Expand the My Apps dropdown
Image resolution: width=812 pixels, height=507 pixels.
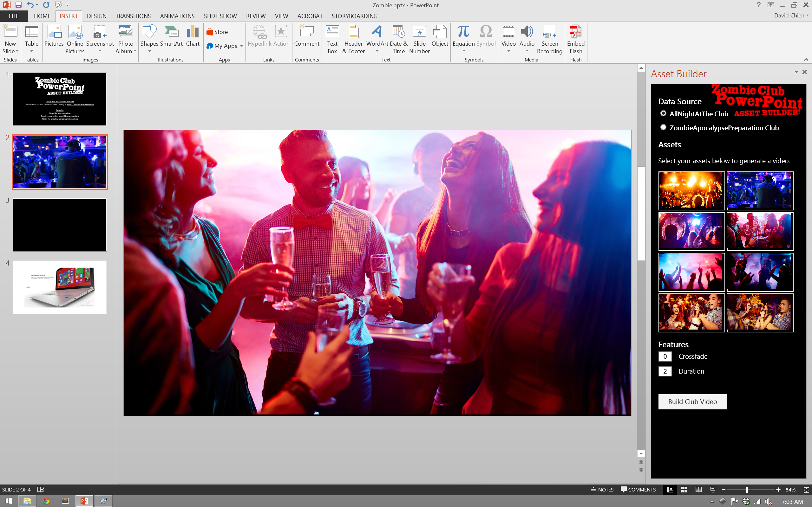[x=241, y=46]
